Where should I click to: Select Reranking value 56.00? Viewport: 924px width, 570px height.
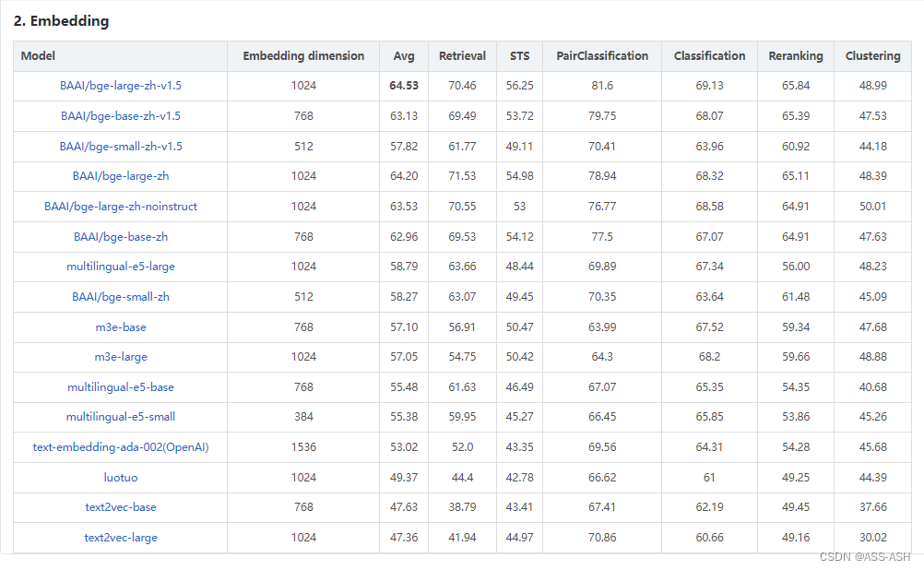point(796,267)
